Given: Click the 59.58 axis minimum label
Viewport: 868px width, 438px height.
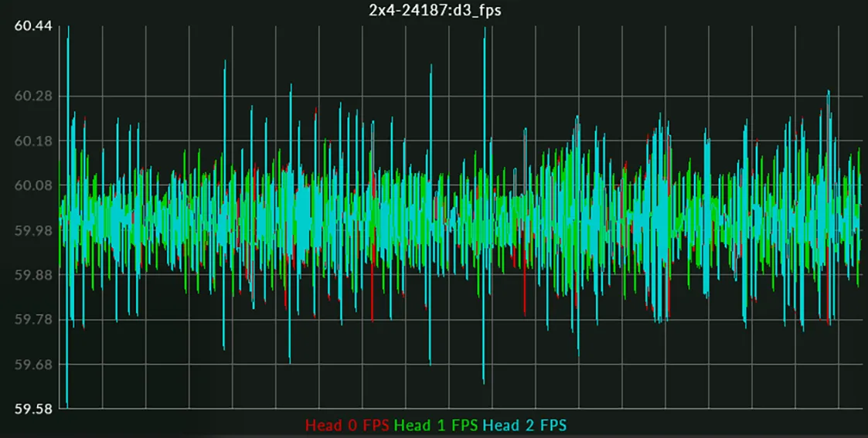Looking at the screenshot, I should coord(33,409).
